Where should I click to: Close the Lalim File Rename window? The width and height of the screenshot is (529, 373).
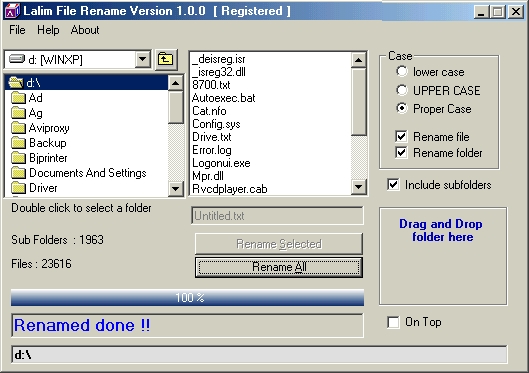[x=516, y=12]
